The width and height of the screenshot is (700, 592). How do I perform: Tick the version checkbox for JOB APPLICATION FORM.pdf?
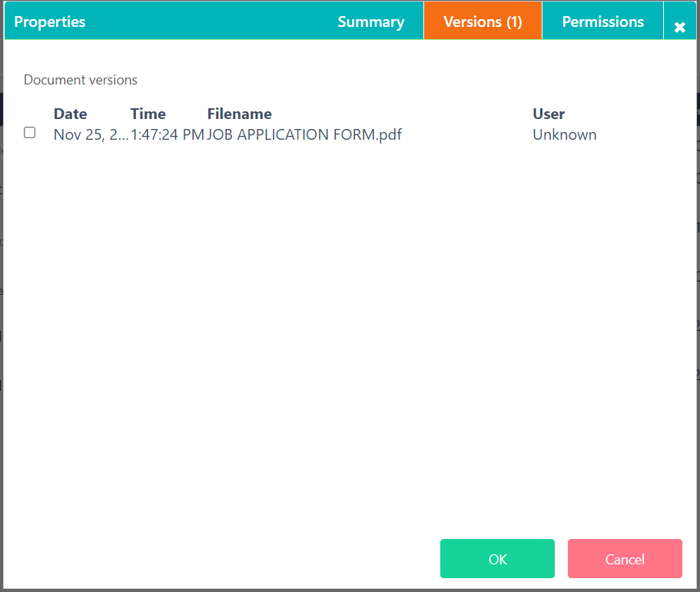[29, 133]
